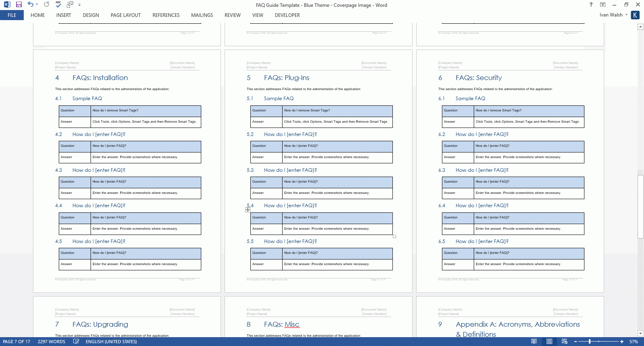Viewport: 644px width, 346px height.
Task: Open Customize Quick Access Toolbar dropdown
Action: [x=79, y=5]
